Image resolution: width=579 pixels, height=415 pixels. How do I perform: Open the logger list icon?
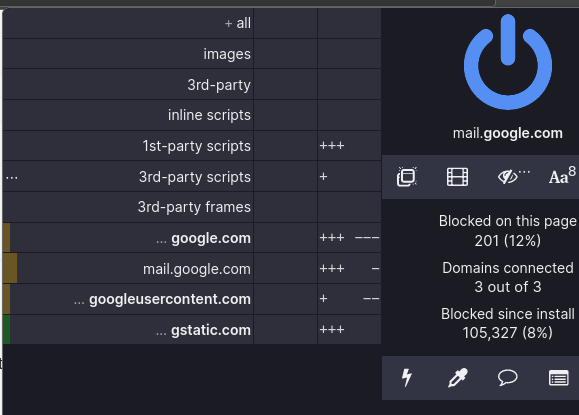(x=558, y=378)
